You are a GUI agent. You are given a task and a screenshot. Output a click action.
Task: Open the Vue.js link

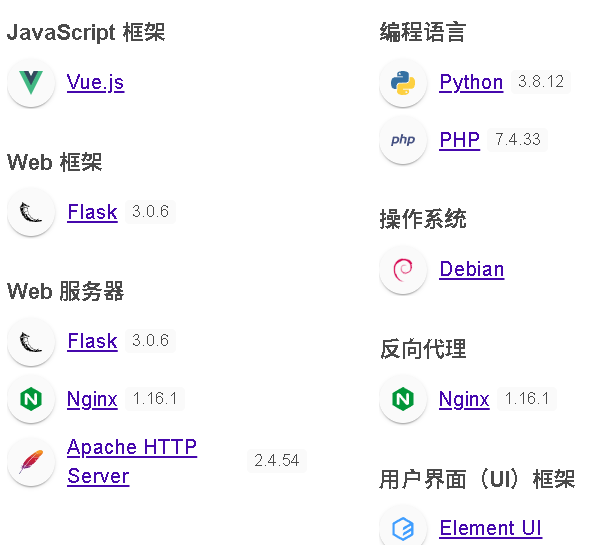[x=96, y=82]
